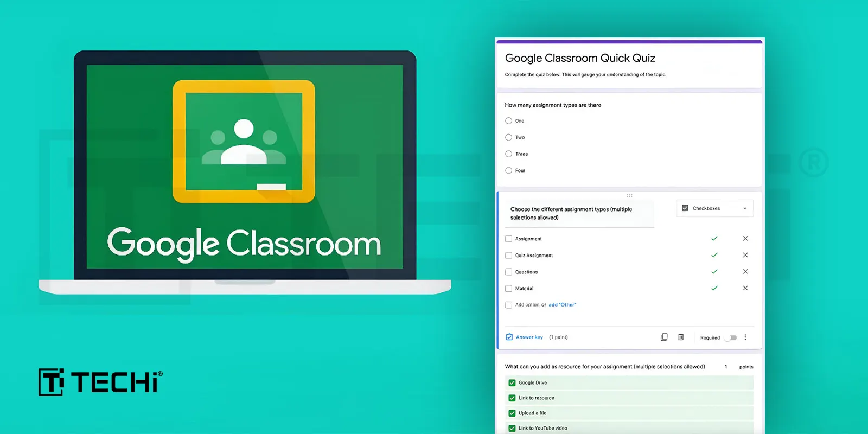Click the duplicate question icon

pos(664,337)
